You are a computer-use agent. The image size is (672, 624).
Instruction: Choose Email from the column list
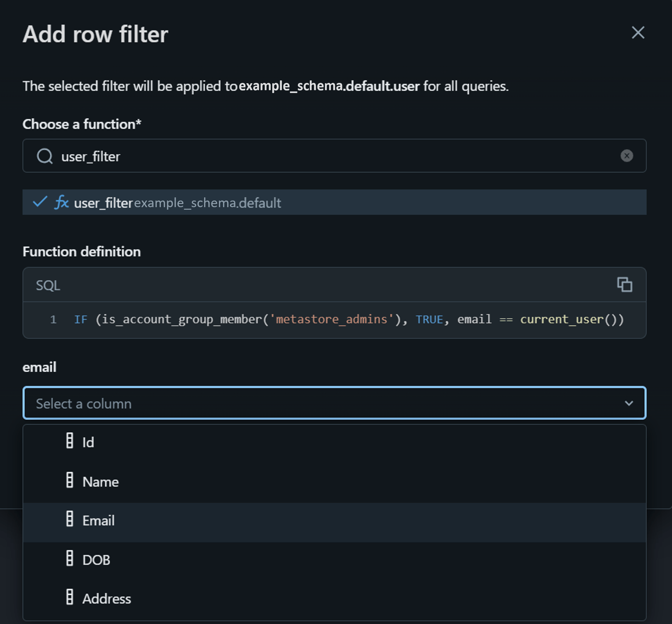(x=99, y=520)
